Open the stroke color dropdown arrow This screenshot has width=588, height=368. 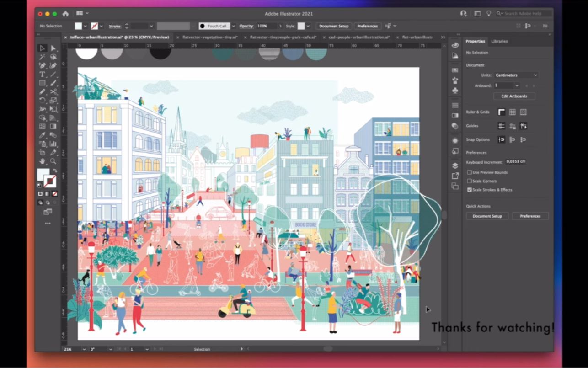click(102, 26)
